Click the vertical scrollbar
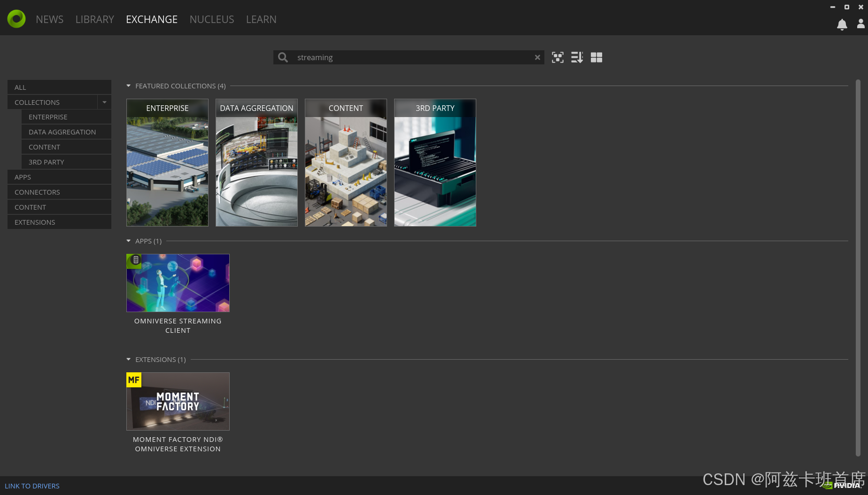The width and height of the screenshot is (868, 495). pyautogui.click(x=858, y=268)
